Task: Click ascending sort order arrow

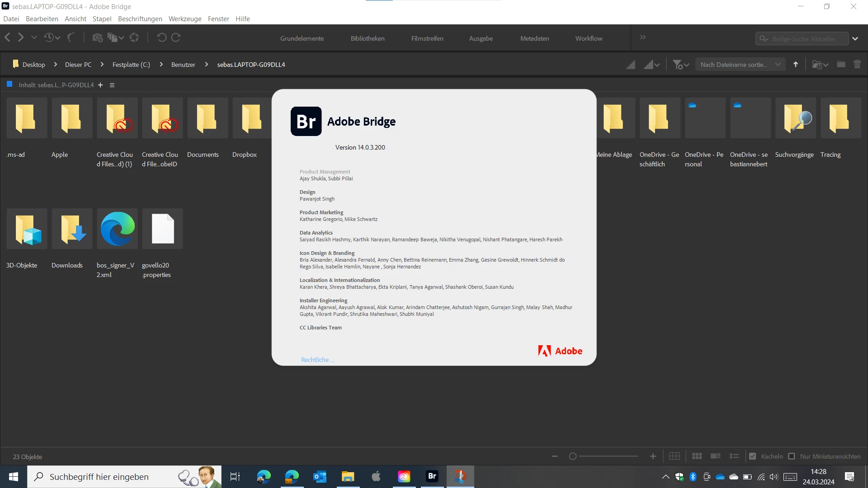Action: [796, 64]
